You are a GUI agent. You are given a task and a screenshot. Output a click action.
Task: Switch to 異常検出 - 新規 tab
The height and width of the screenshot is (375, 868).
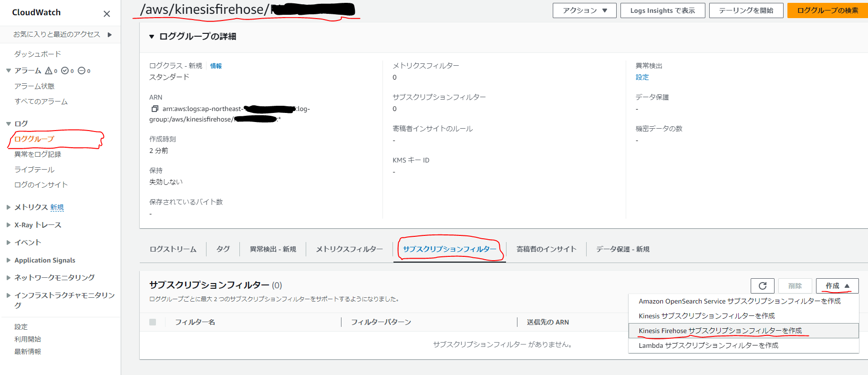click(x=273, y=249)
